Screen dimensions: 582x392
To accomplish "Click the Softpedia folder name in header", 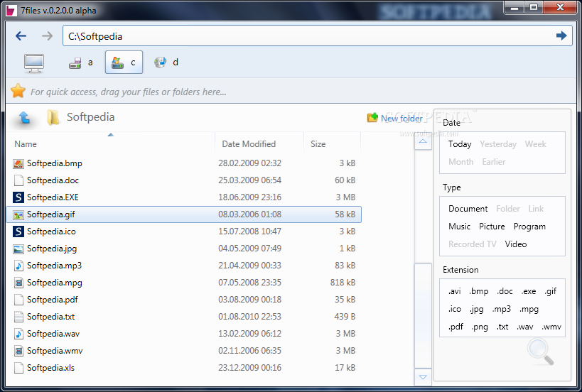I will click(x=90, y=117).
